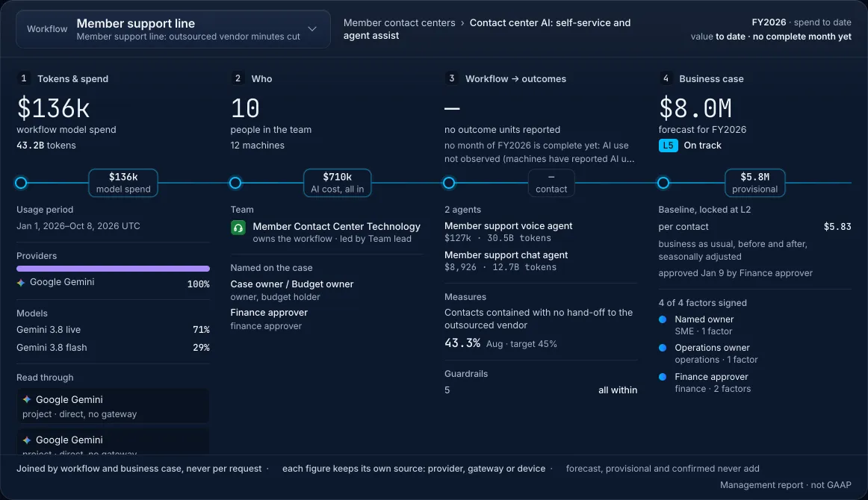Click the sparkle icon in first Read through card
Image resolution: width=868 pixels, height=500 pixels.
coord(27,399)
